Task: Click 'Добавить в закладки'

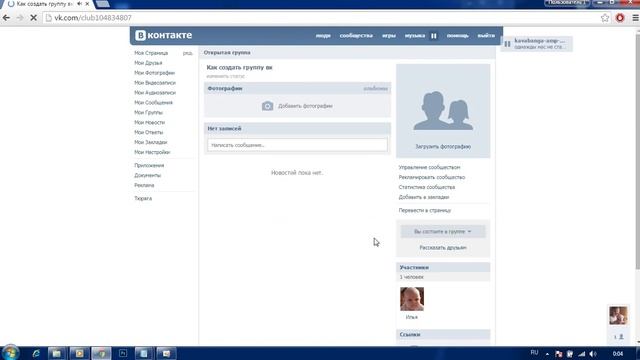Action: point(424,197)
